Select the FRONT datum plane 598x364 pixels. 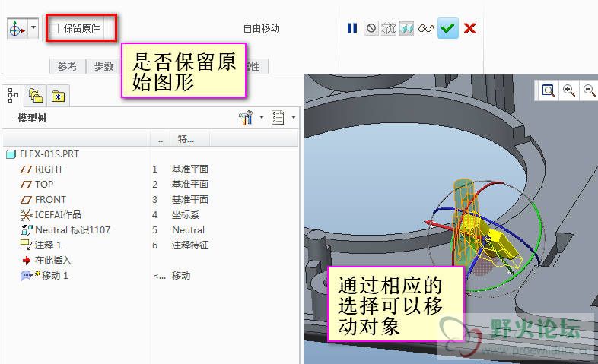pos(50,200)
